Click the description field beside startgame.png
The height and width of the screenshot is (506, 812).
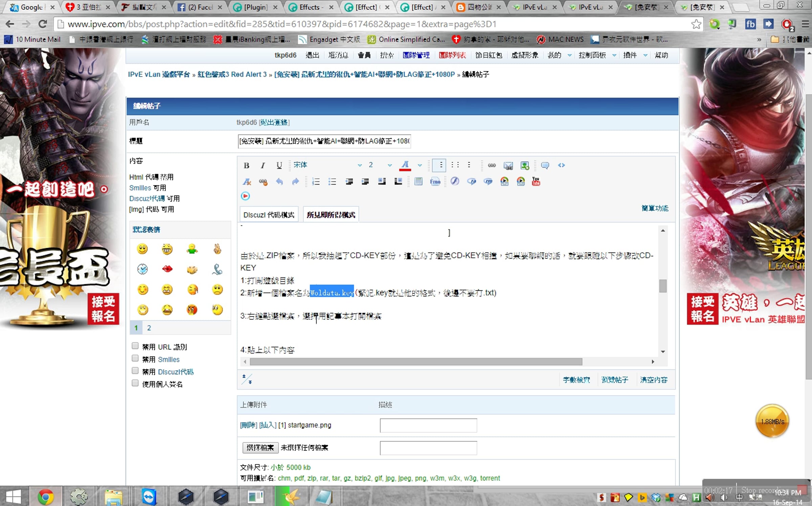(x=428, y=425)
